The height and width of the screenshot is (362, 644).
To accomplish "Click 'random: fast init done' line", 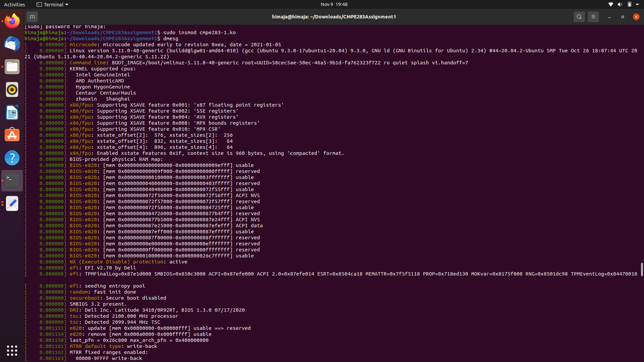I will click(103, 292).
